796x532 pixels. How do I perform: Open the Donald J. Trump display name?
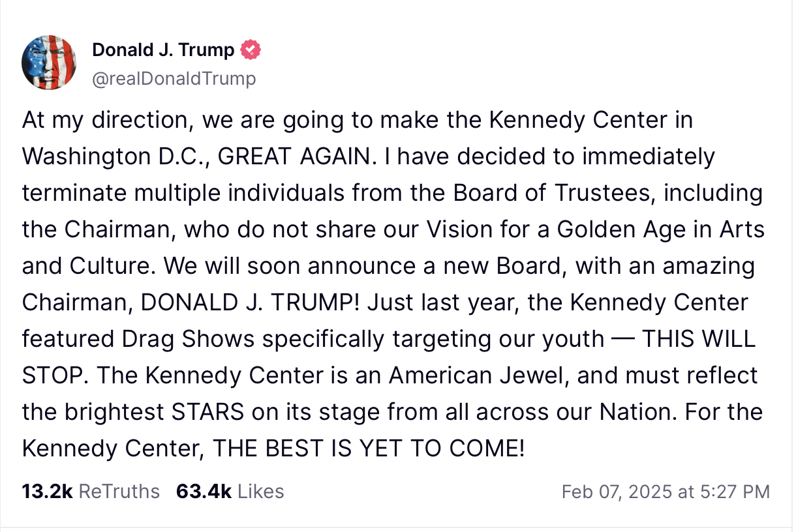[163, 50]
